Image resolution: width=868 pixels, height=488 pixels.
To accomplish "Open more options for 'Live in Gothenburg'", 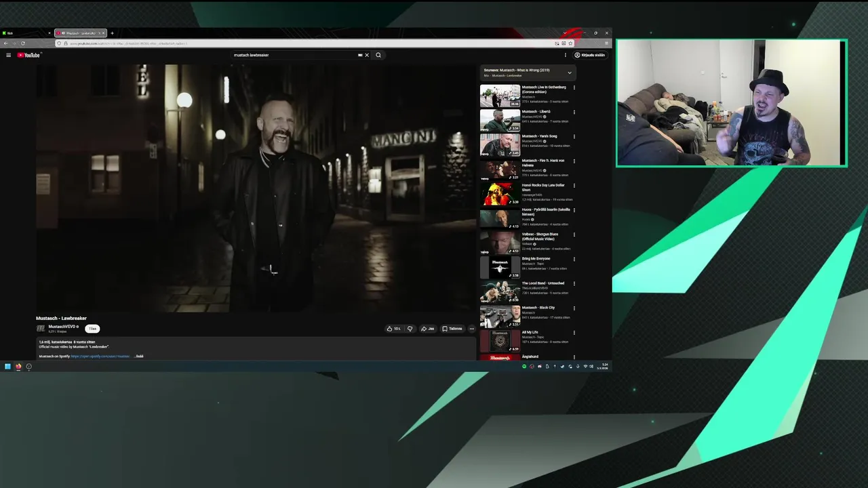I will pos(574,87).
